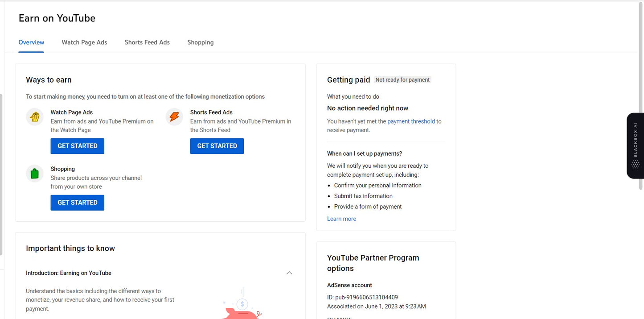Switch to the Overview tab

(31, 42)
